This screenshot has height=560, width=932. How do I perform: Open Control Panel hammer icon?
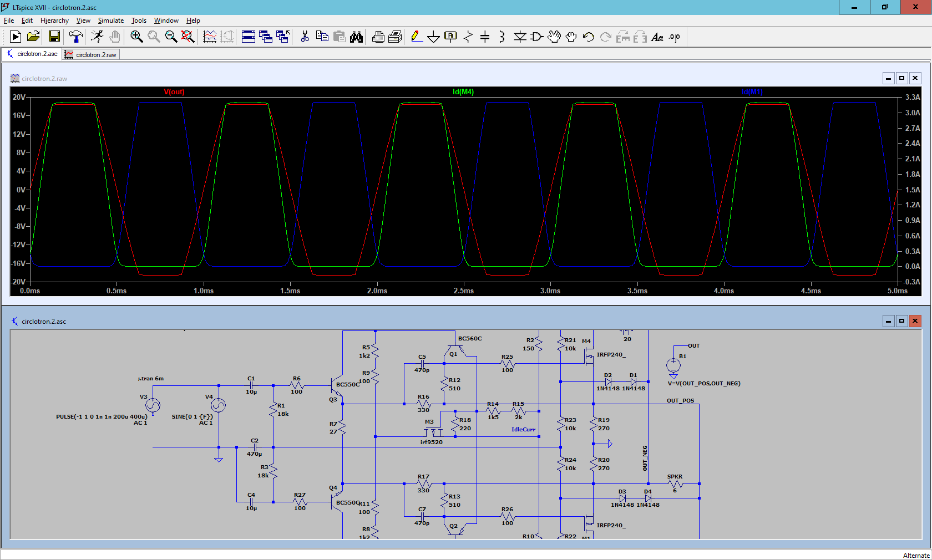[76, 37]
